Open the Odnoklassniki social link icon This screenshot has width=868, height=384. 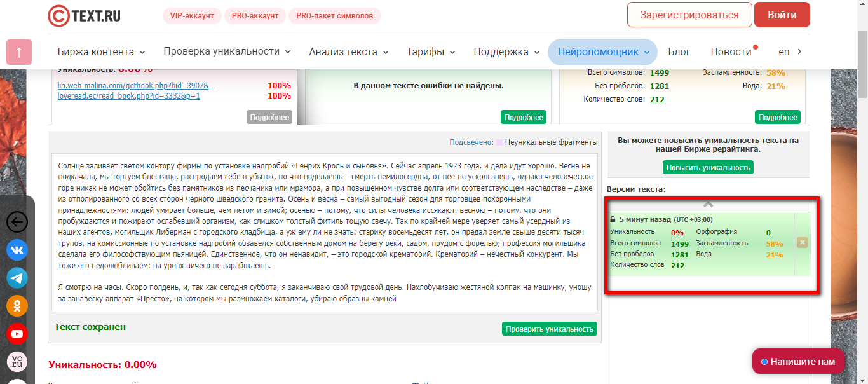pos(17,306)
